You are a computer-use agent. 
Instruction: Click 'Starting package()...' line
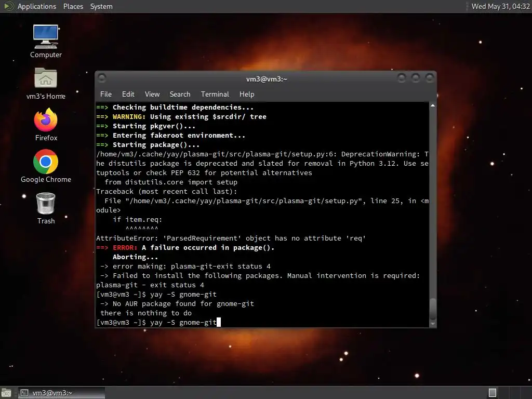148,145
